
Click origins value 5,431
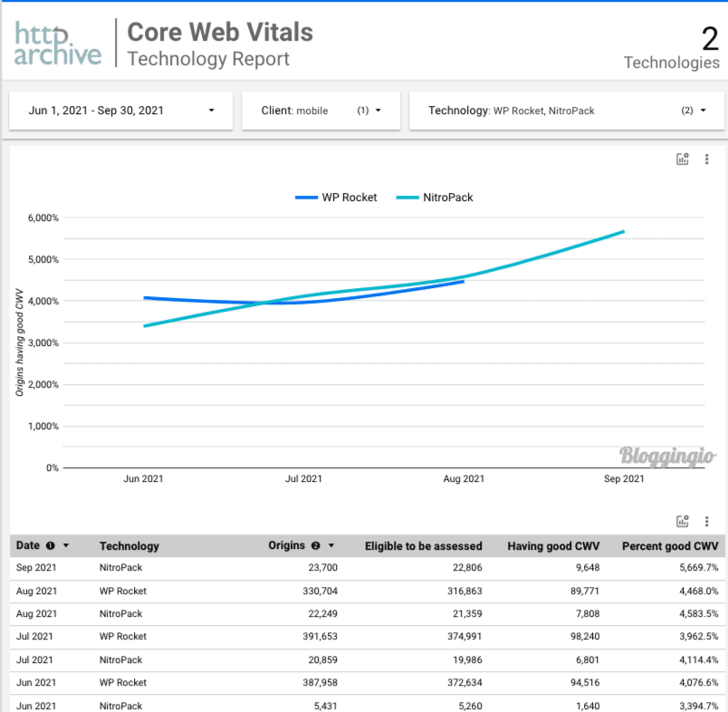point(325,706)
